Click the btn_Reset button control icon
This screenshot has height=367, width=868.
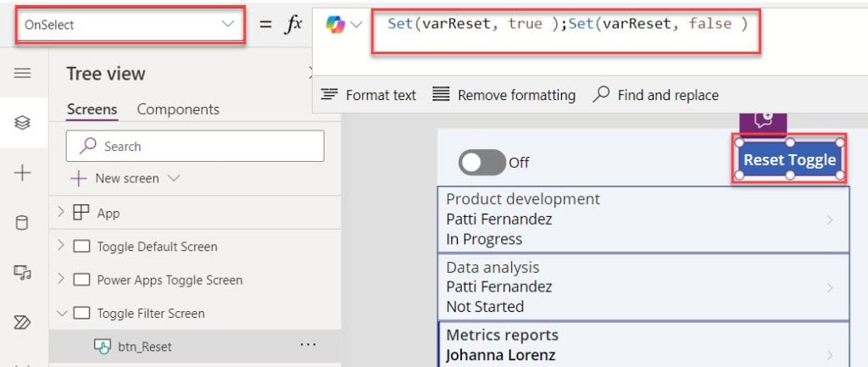pyautogui.click(x=102, y=347)
